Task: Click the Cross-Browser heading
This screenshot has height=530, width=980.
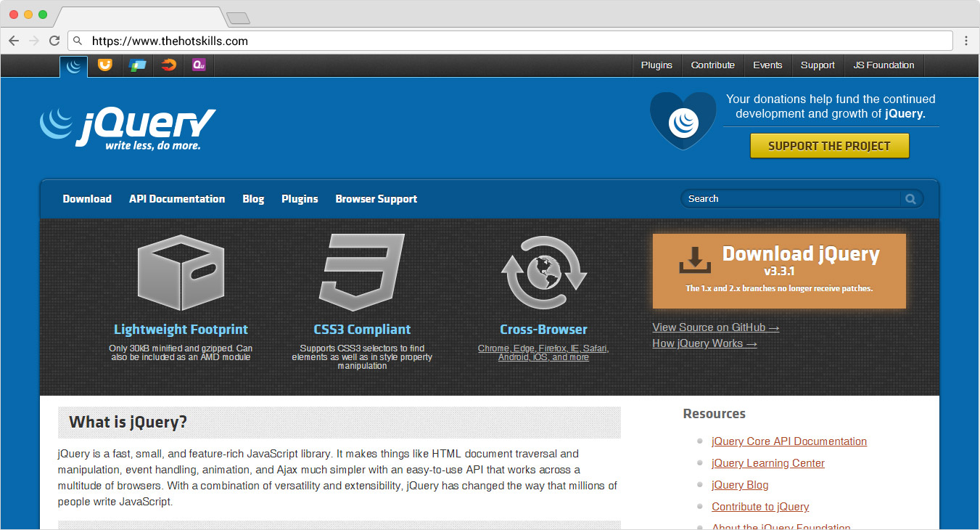Action: (543, 330)
